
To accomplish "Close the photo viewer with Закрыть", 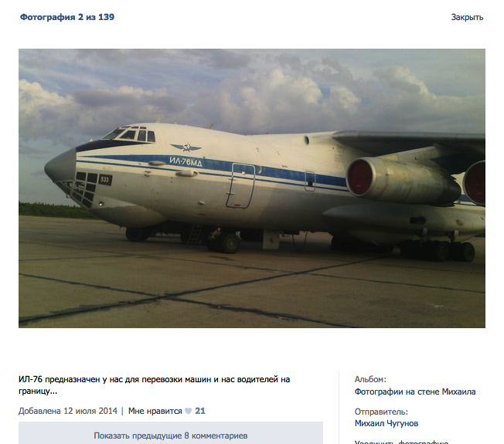I will 467,17.
